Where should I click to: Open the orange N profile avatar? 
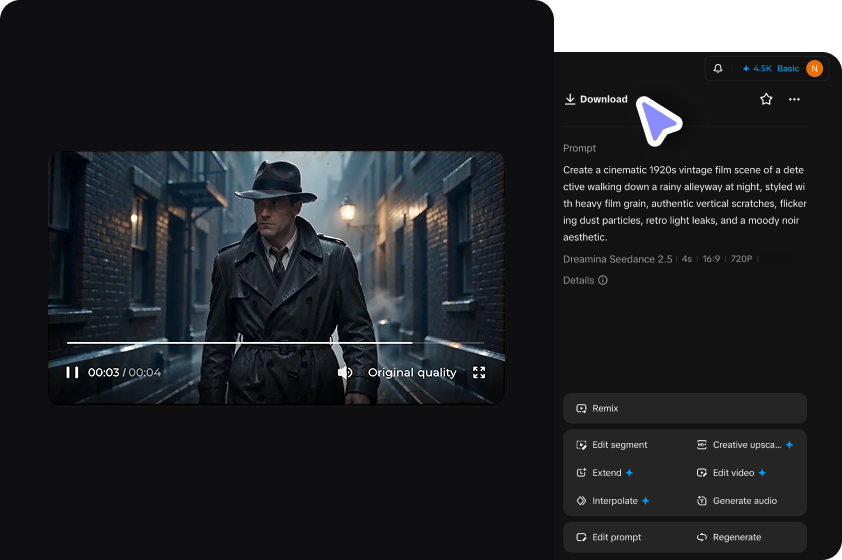coord(815,68)
